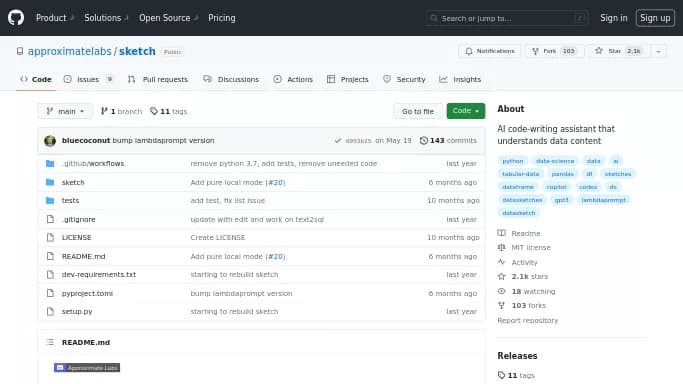Switch to the Issues tab
Image resolution: width=683 pixels, height=384 pixels.
[88, 79]
